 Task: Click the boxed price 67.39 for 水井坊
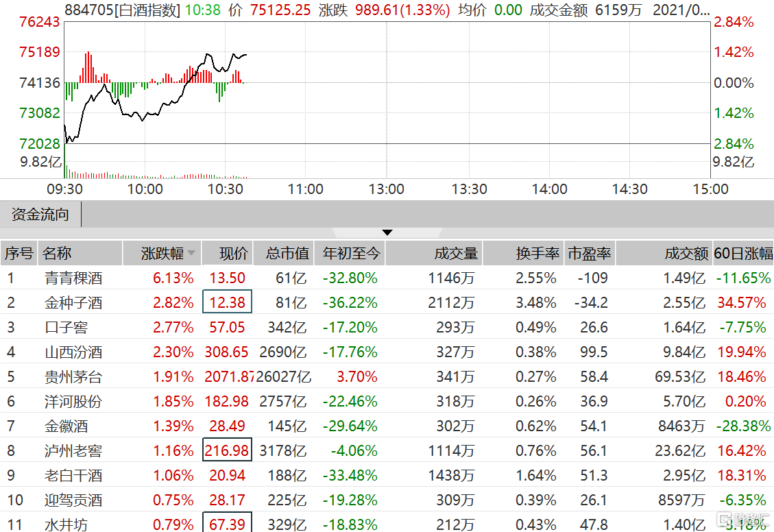click(227, 522)
